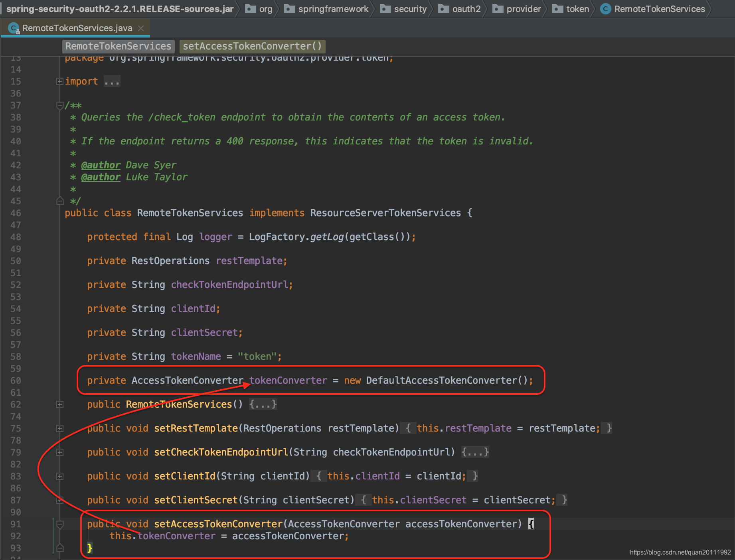Click the setClientSecret method name
Screen dimensions: 735x560
point(196,500)
